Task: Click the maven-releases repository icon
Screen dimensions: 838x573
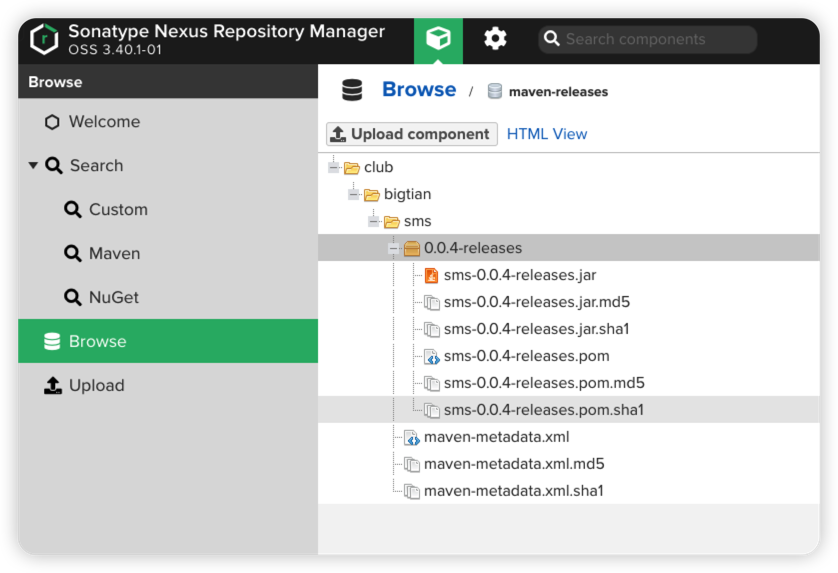Action: point(494,91)
